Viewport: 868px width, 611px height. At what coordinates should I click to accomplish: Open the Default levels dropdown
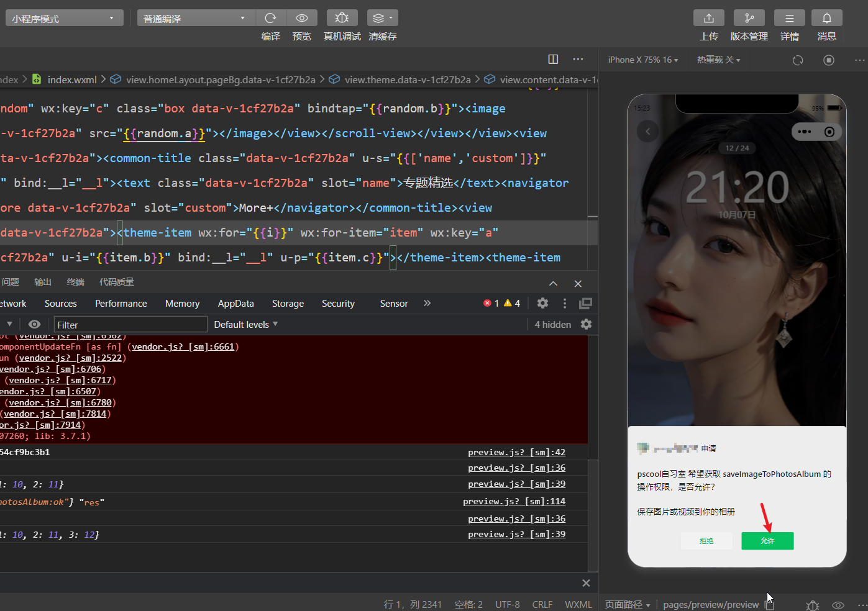tap(246, 324)
